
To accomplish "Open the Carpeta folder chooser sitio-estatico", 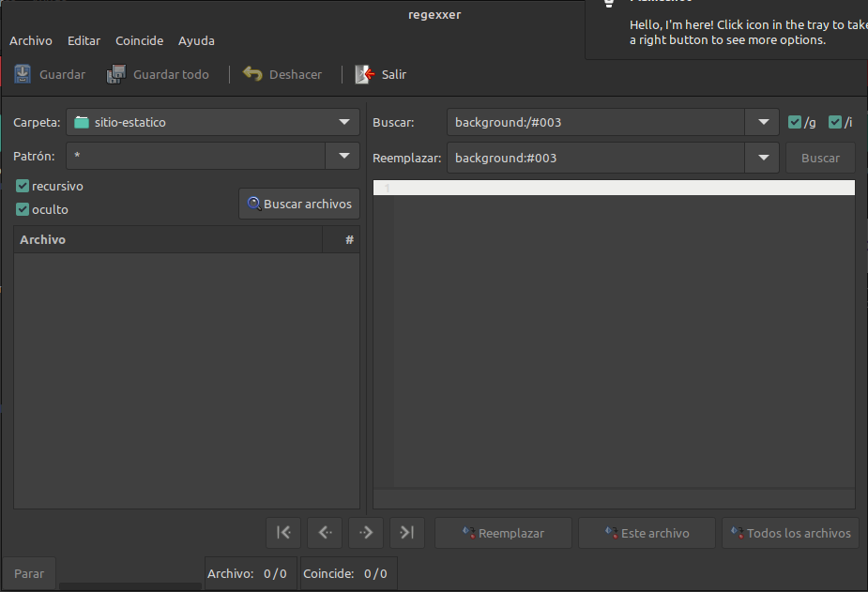I will 213,122.
